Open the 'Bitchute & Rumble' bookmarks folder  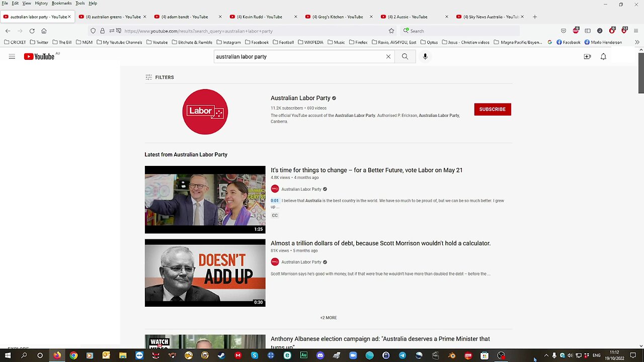[x=192, y=42]
